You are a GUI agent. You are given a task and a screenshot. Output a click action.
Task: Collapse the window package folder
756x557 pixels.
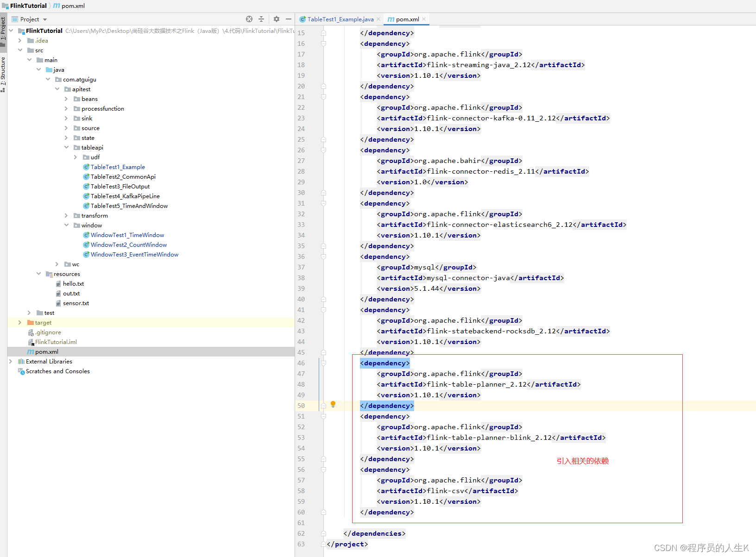66,225
